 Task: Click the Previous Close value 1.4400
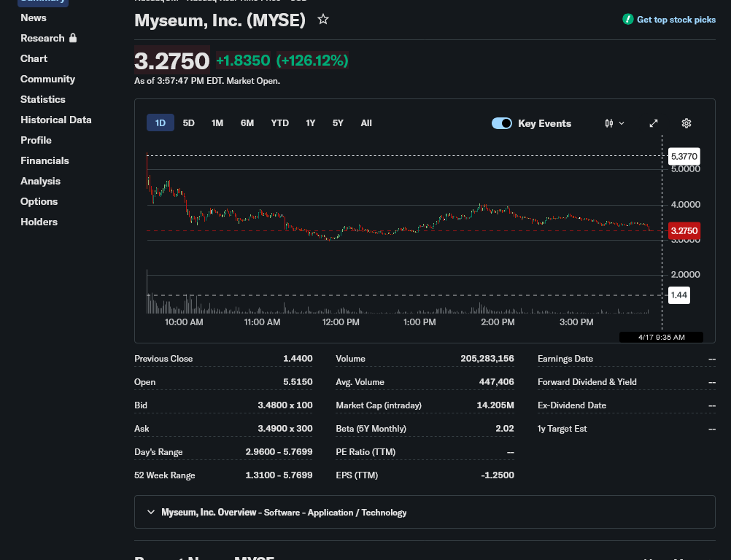(x=298, y=359)
